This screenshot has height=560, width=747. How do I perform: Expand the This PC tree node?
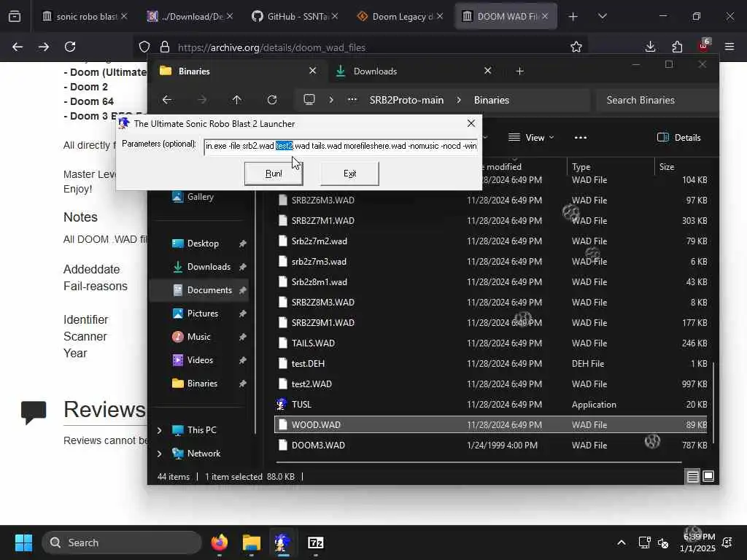click(x=160, y=430)
